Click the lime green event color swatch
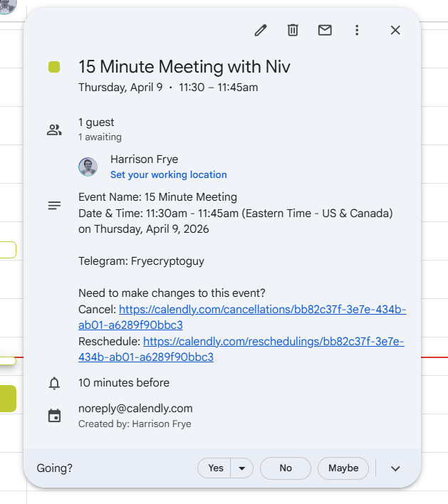The image size is (448, 504). (54, 67)
